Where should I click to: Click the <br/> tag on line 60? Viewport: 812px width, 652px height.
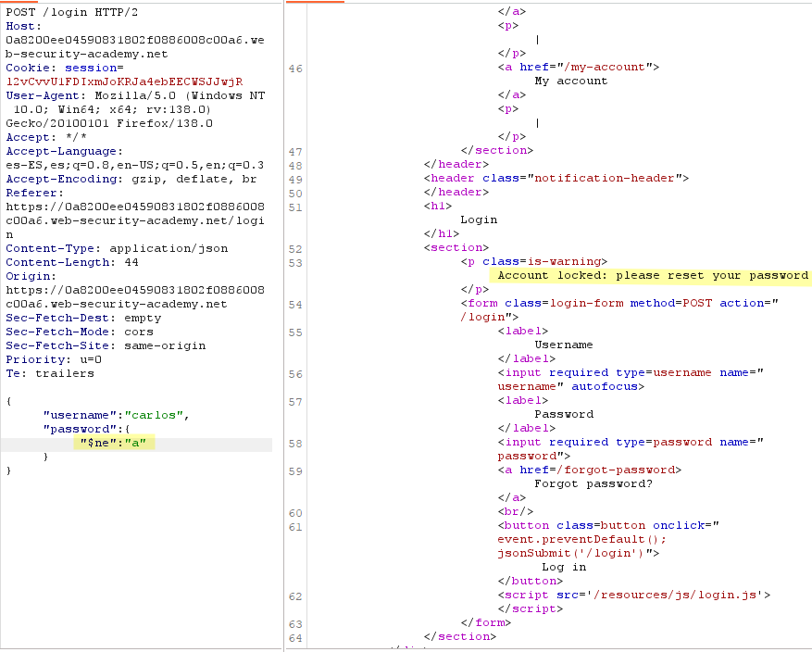(x=516, y=511)
